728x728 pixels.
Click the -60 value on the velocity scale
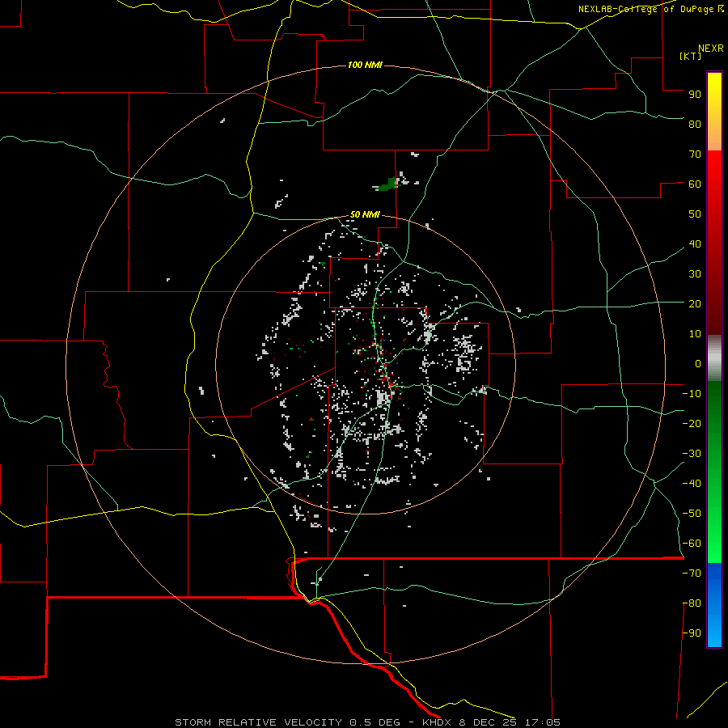tap(692, 544)
